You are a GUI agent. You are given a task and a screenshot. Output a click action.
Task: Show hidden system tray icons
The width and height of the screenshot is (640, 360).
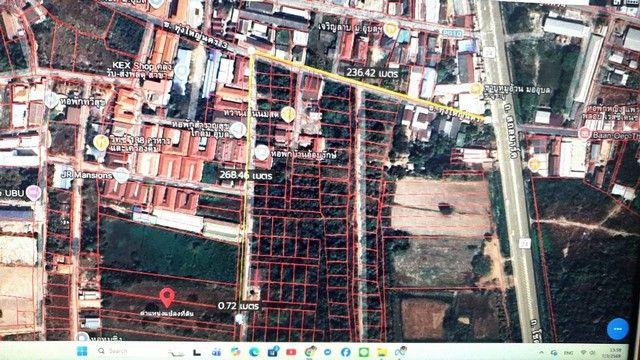(x=541, y=352)
